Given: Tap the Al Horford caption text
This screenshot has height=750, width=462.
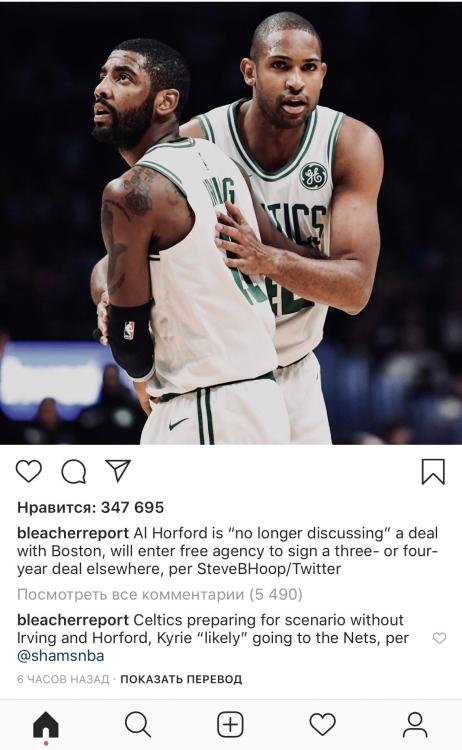Looking at the screenshot, I should (228, 551).
